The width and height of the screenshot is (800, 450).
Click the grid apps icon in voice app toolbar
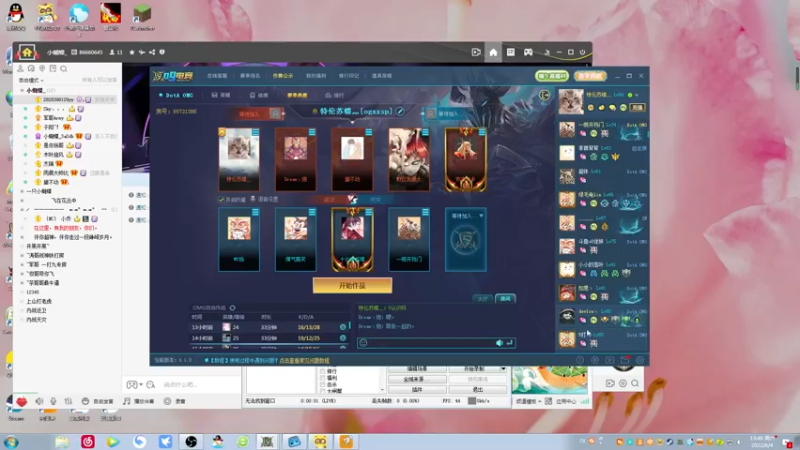coord(510,52)
